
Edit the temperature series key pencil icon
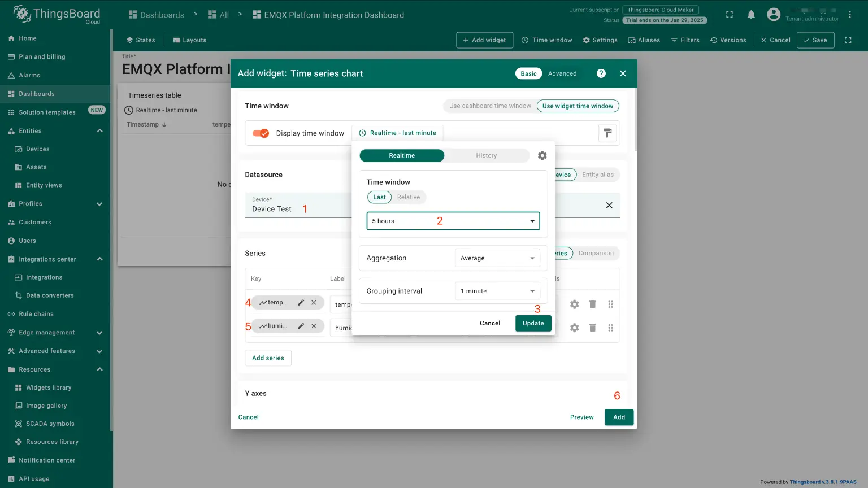tap(301, 303)
